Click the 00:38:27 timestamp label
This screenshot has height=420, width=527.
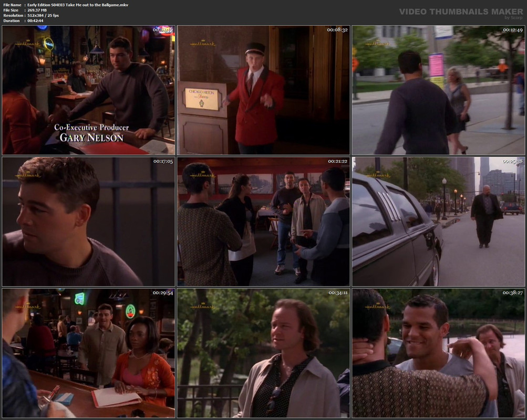[x=512, y=293]
